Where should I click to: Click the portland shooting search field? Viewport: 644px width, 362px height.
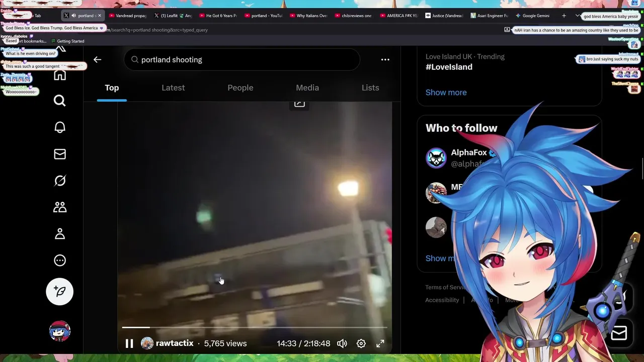pyautogui.click(x=242, y=59)
